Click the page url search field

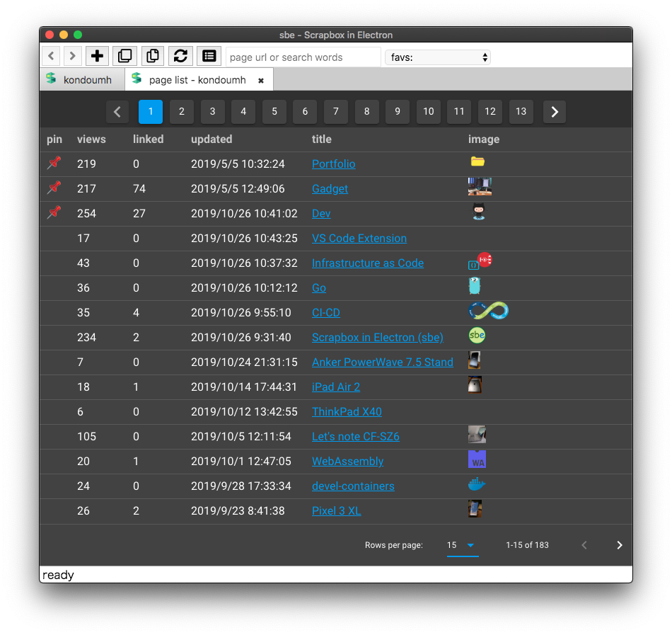(303, 57)
